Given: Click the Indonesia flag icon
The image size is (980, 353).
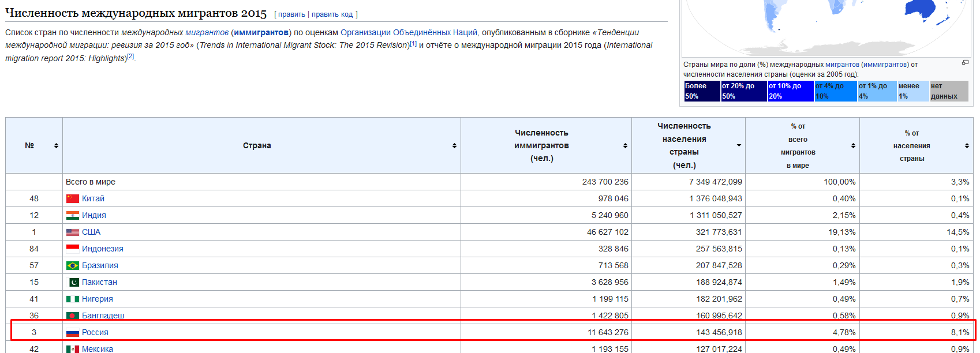Looking at the screenshot, I should click(73, 249).
